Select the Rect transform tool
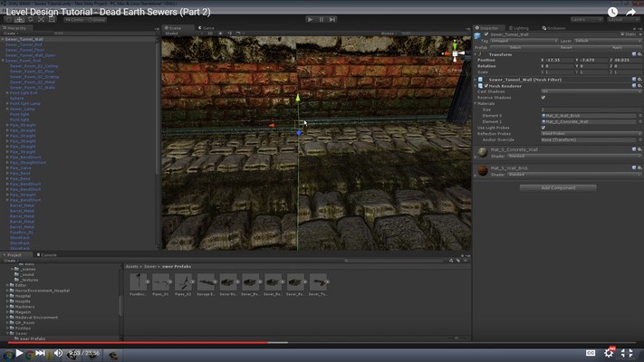 [52, 19]
